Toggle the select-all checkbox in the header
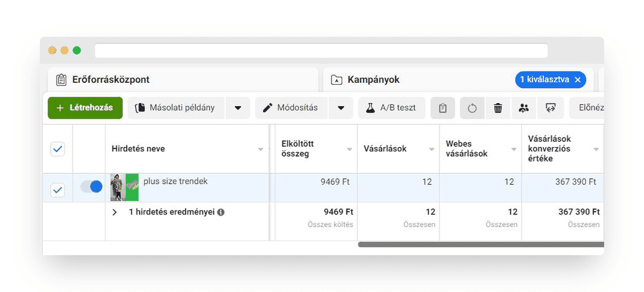 [x=57, y=148]
